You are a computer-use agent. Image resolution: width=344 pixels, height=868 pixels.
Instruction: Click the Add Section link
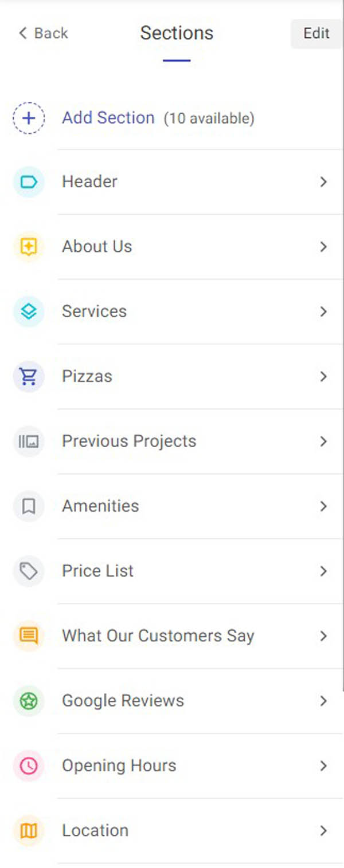[108, 118]
